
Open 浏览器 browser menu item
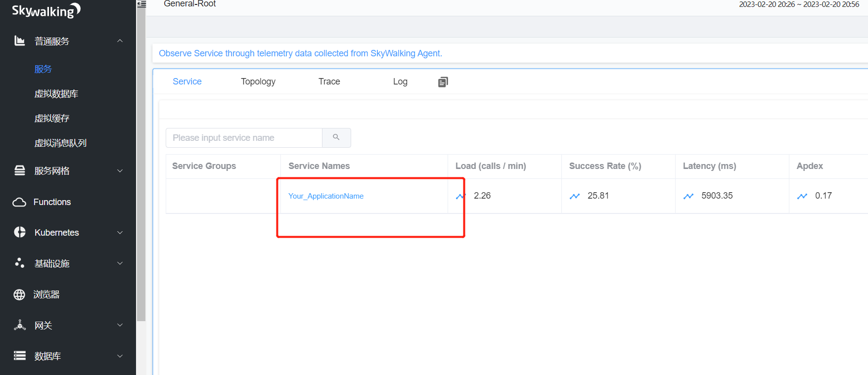(46, 294)
